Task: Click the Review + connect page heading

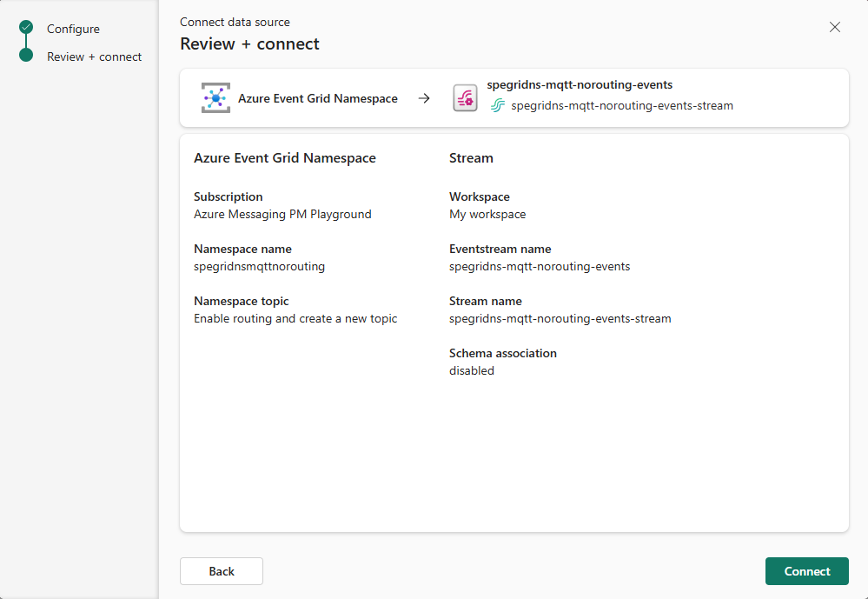Action: (249, 43)
